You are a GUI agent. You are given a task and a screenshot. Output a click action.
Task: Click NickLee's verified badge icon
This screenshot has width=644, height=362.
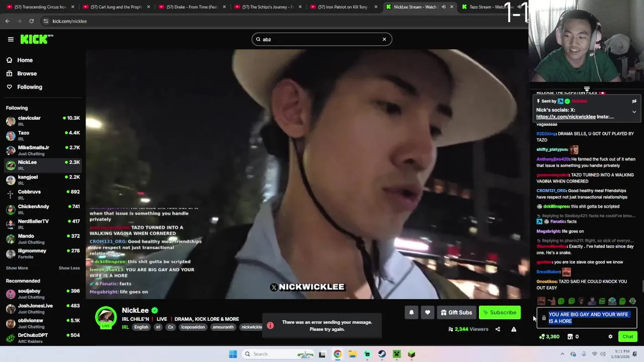pyautogui.click(x=155, y=311)
